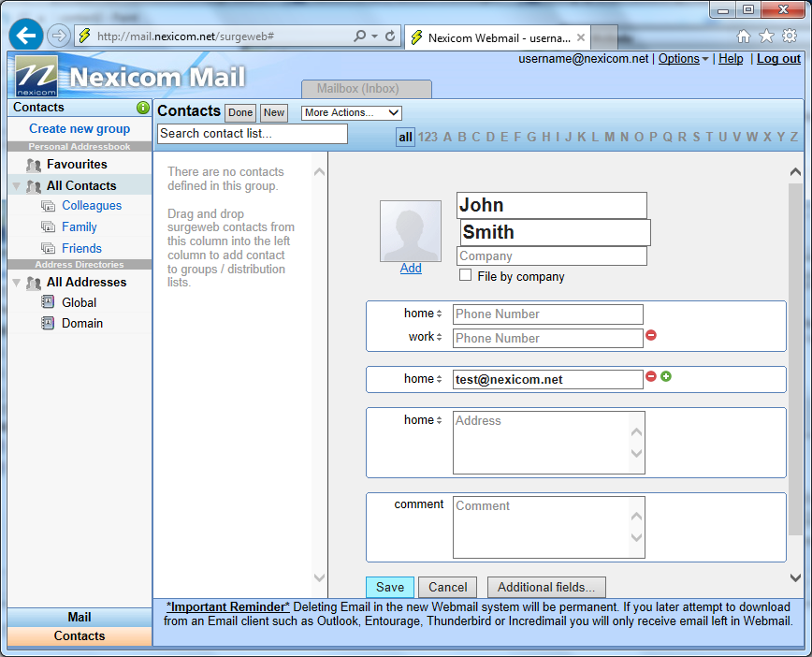The image size is (812, 657).
Task: Change the email type selector from home
Action: [423, 379]
